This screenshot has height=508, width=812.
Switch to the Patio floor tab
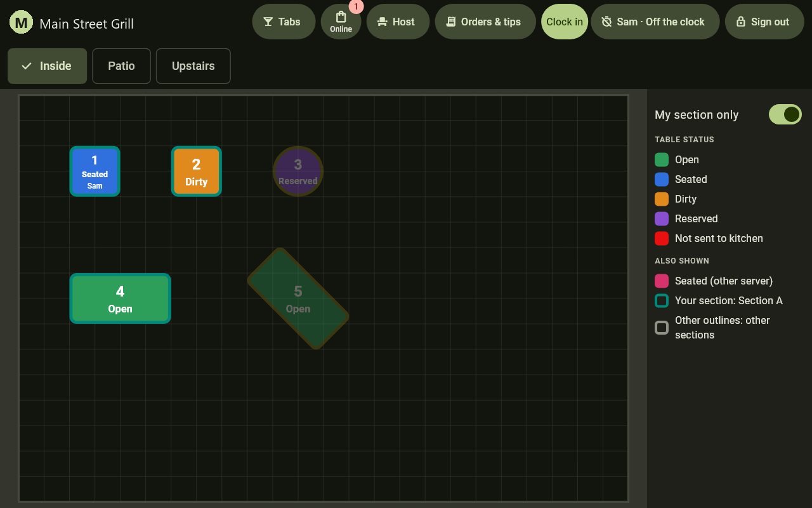click(121, 66)
